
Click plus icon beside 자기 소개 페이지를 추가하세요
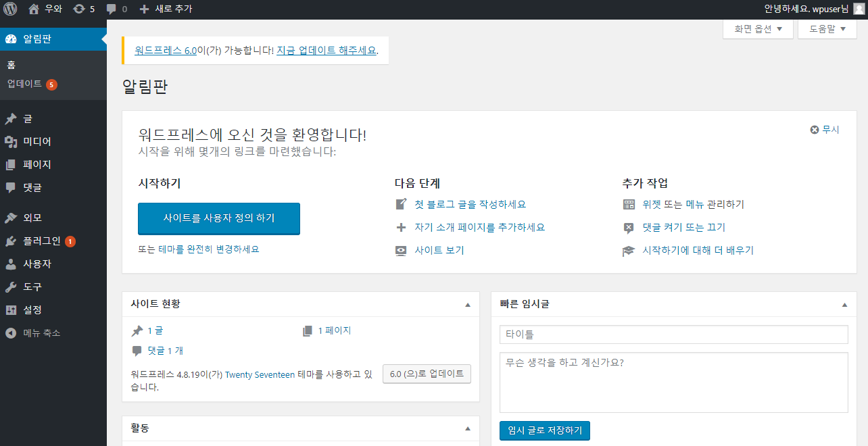point(402,227)
